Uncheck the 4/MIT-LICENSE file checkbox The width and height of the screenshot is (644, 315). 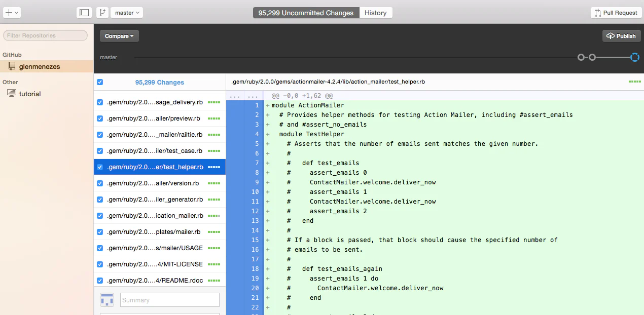pyautogui.click(x=100, y=264)
